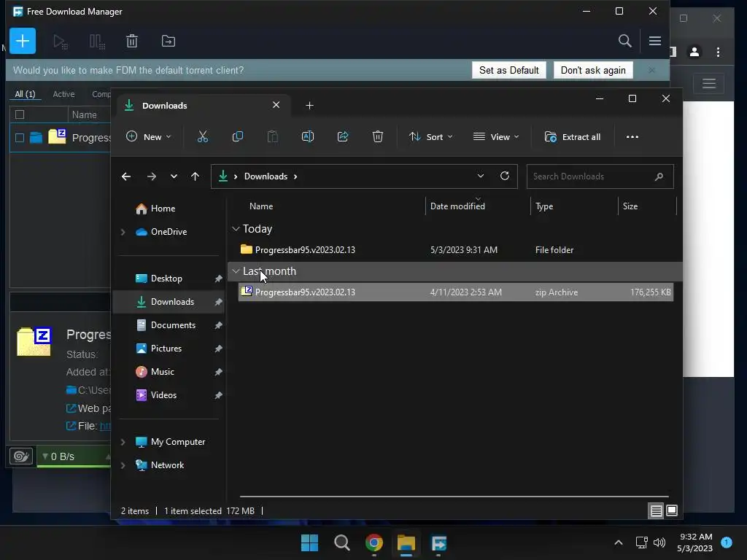Collapse the Last month group
Image resolution: width=747 pixels, height=560 pixels.
[x=236, y=271]
